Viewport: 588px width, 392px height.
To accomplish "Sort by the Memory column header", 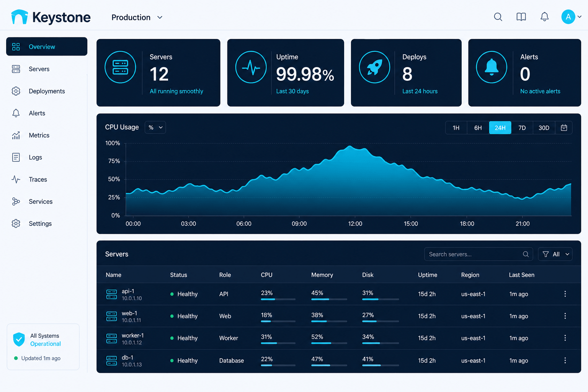I will pyautogui.click(x=322, y=275).
